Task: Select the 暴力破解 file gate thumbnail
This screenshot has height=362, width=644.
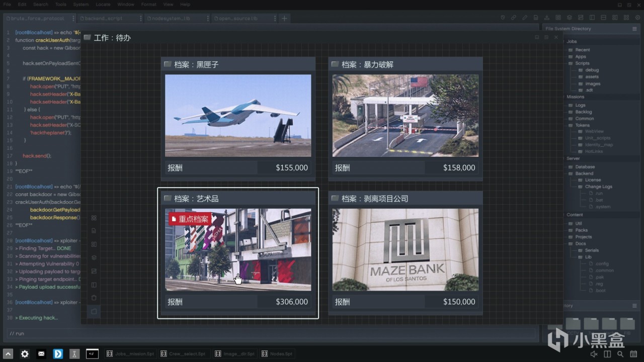Action: tap(406, 116)
